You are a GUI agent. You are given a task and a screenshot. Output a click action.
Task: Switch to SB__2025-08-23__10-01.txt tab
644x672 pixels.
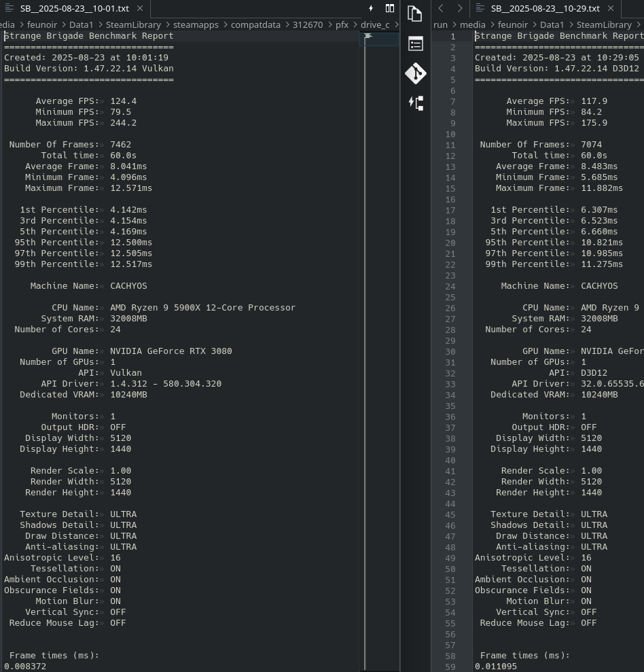tap(68, 8)
